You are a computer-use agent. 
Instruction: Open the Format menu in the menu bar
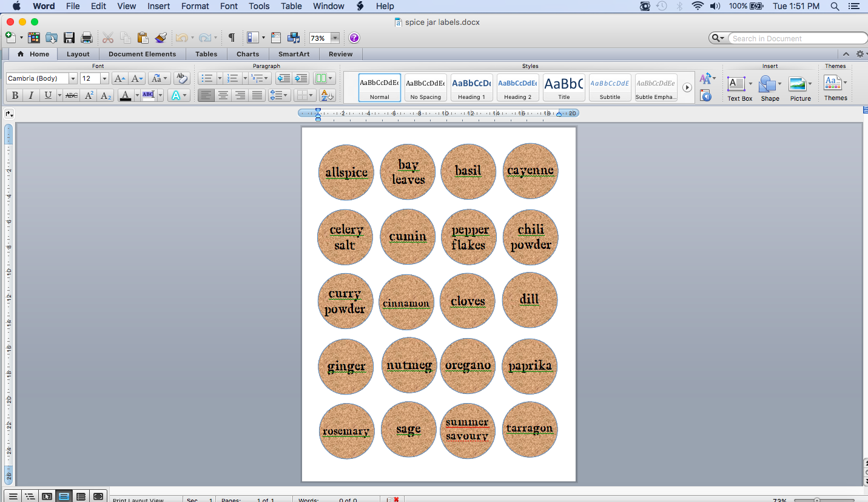pos(195,6)
